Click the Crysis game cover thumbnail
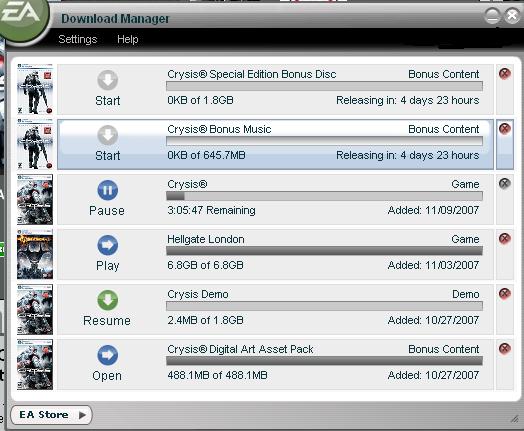524x431 pixels. point(35,199)
